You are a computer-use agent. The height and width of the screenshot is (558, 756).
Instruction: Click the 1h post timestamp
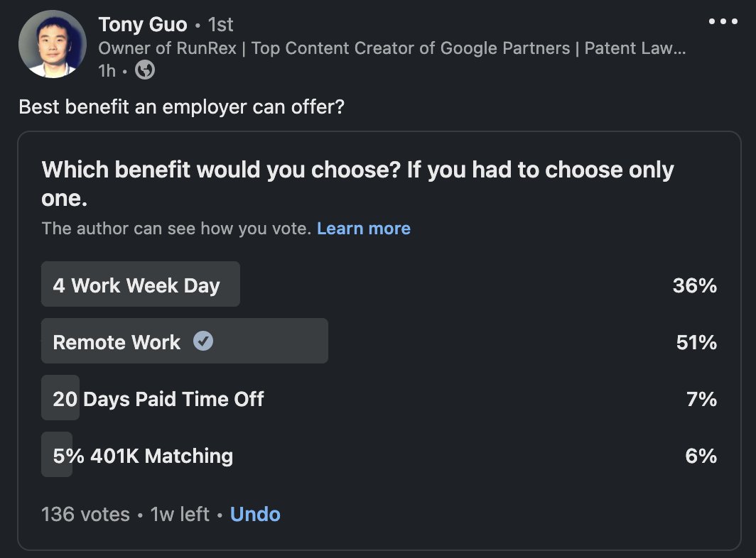tap(107, 70)
